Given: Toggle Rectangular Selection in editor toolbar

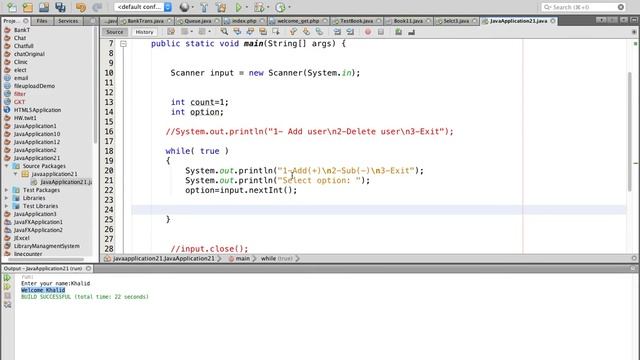Looking at the screenshot, I should (x=276, y=32).
